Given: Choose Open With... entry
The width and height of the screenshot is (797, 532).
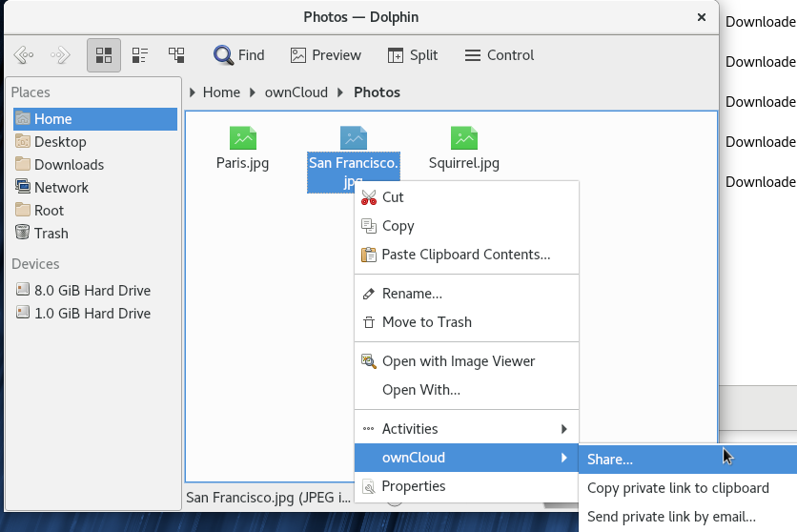Looking at the screenshot, I should tap(466, 390).
